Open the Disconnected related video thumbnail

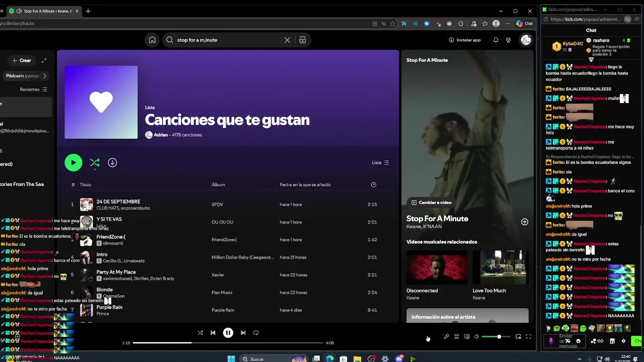click(437, 267)
